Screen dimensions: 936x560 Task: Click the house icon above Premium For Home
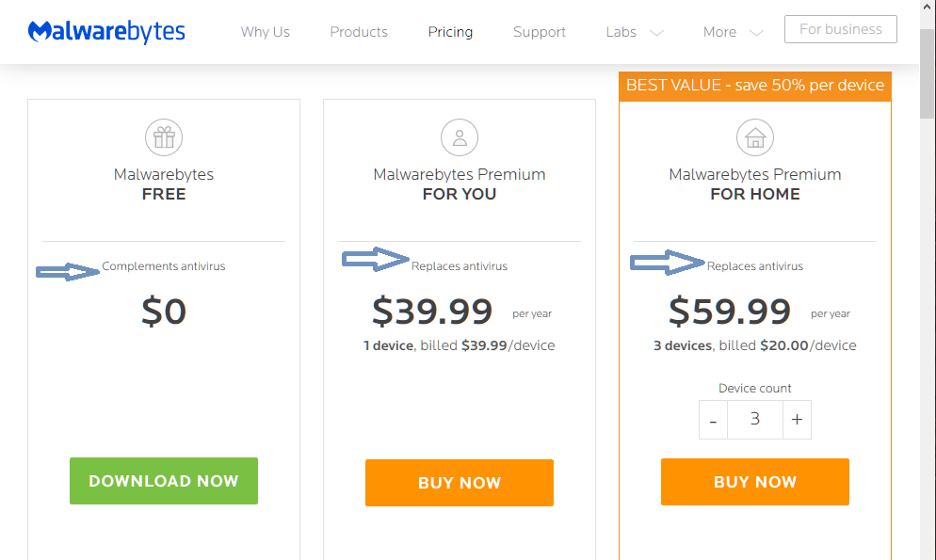click(755, 138)
